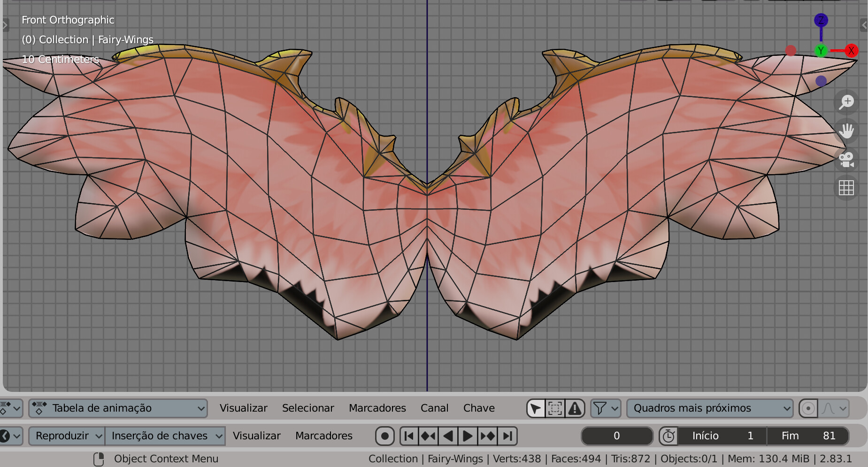Click the filter funnel icon in Dope Sheet header
Image resolution: width=868 pixels, height=467 pixels.
(x=601, y=408)
